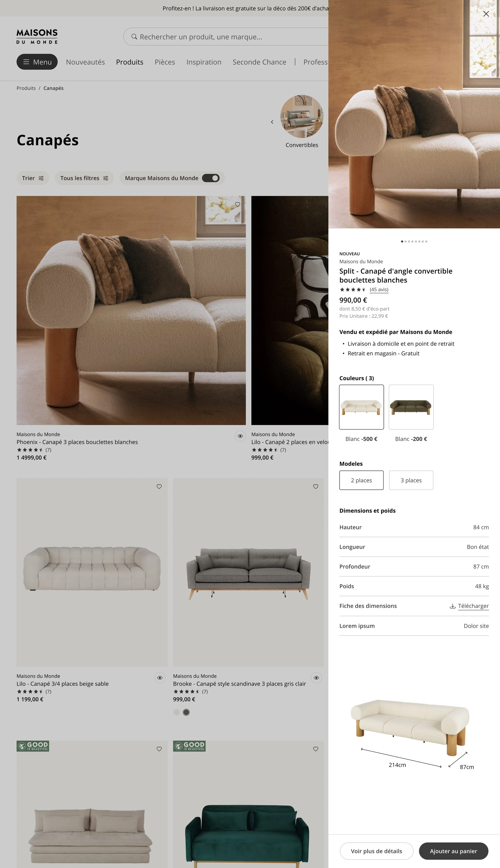Choose the dark gray Brooke color swatch
The image size is (500, 868).
(186, 712)
